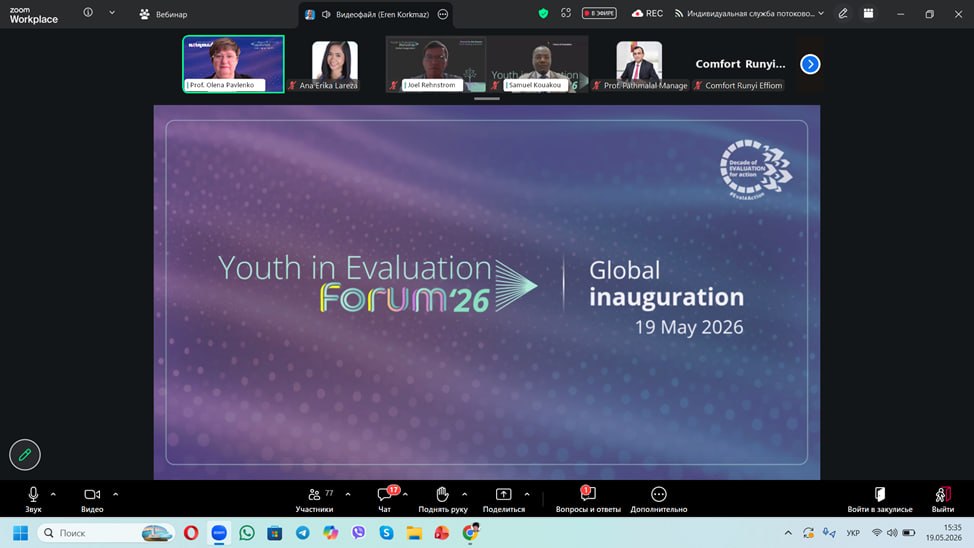
Task: Open Viber from taskbar
Action: point(358,533)
